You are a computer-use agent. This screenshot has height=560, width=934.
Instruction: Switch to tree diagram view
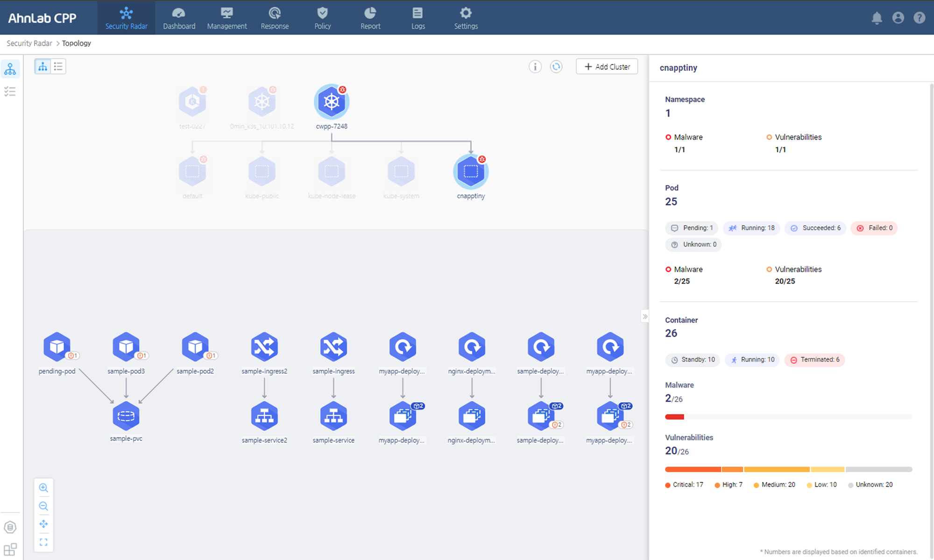(x=42, y=67)
